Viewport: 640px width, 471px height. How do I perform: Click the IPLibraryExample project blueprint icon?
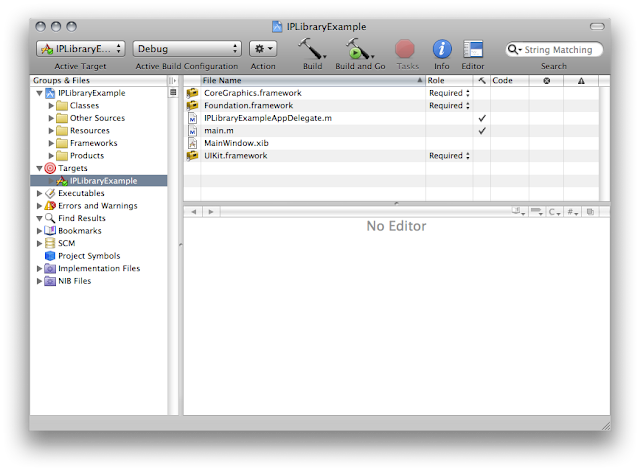tap(50, 93)
